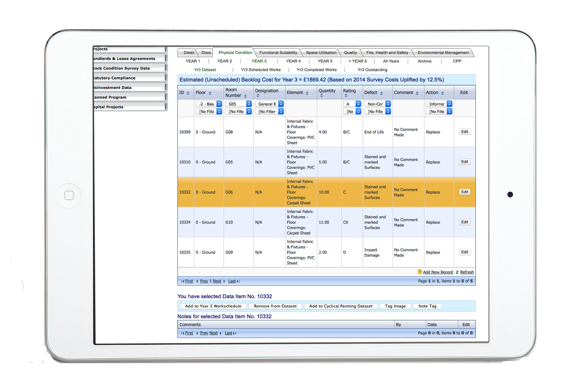Image resolution: width=576 pixels, height=392 pixels.
Task: Open Room Number G05 filter dropdown
Action: click(x=238, y=104)
